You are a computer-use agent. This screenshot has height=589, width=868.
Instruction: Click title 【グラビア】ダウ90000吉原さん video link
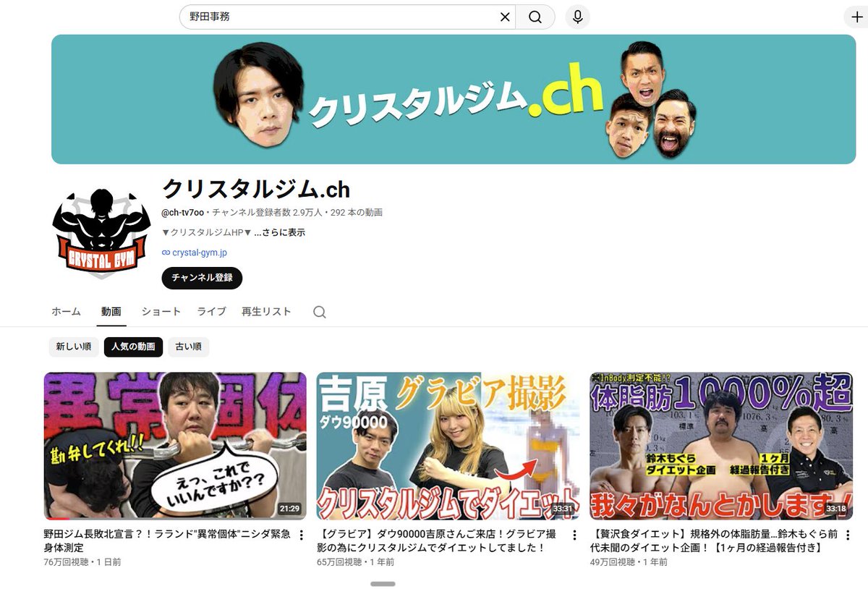pos(436,541)
